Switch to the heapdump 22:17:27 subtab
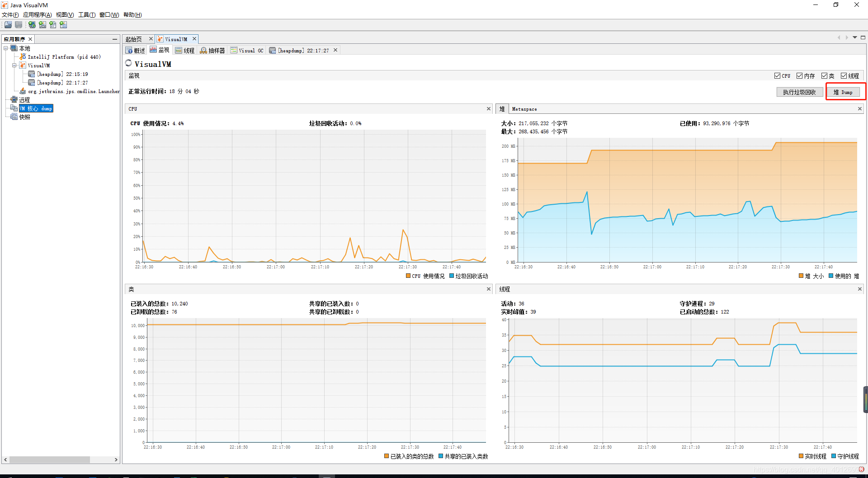Image resolution: width=868 pixels, height=478 pixels. click(x=300, y=50)
